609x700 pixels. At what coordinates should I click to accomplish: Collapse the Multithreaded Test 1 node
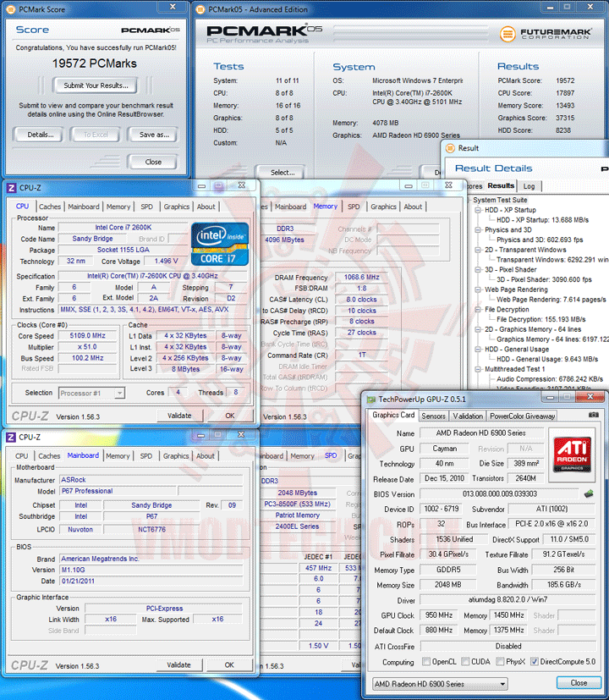[x=478, y=369]
